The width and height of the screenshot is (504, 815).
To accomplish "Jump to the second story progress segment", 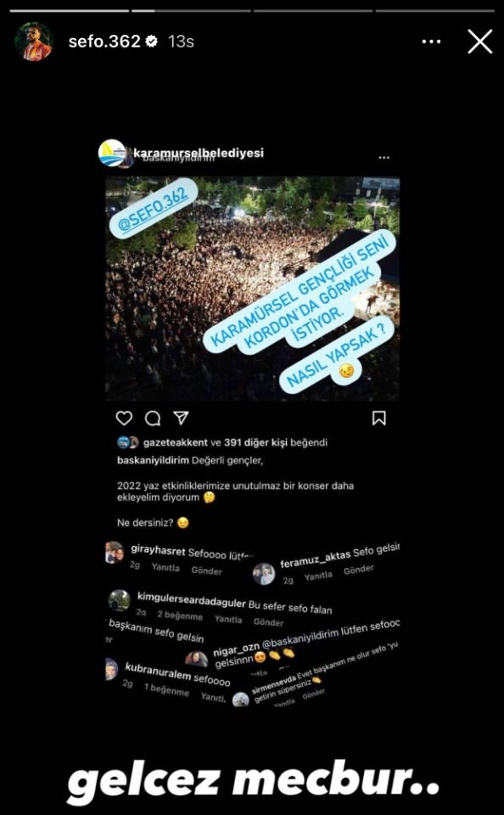I will click(x=191, y=10).
